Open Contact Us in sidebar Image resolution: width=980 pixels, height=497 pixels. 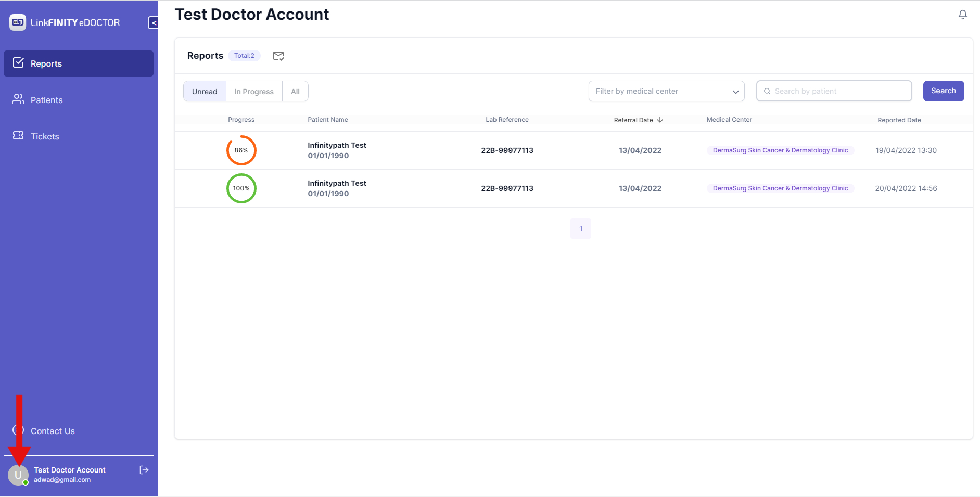click(52, 431)
